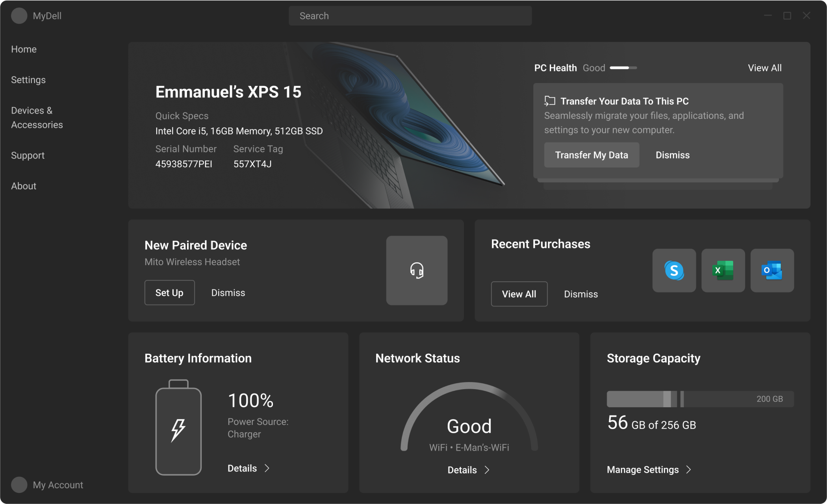Click the Transfer Data to This PC icon
The image size is (827, 504).
(x=549, y=100)
